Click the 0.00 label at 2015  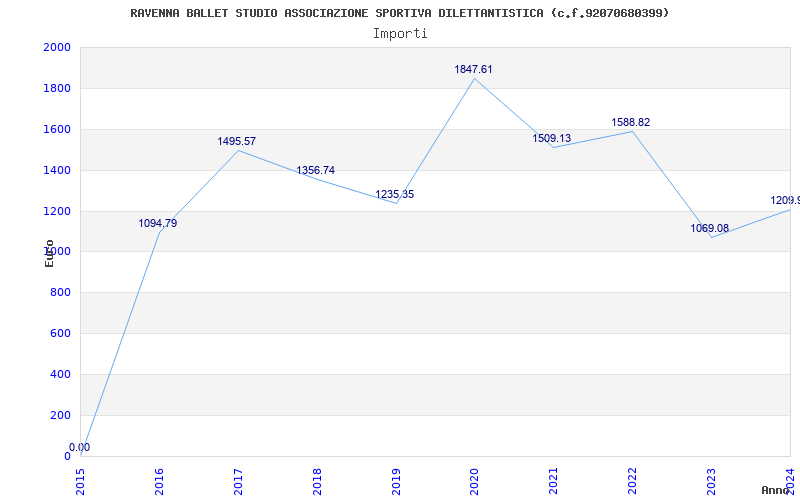tap(80, 447)
